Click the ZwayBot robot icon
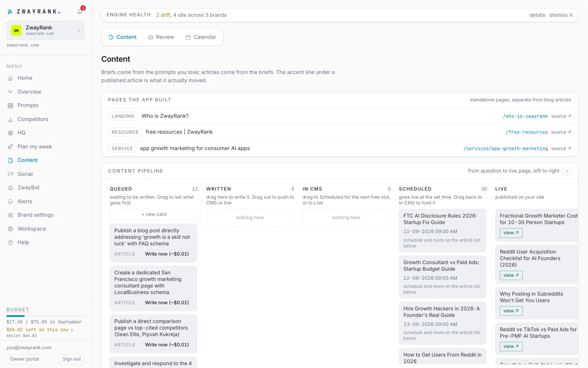Viewport: 588px width, 368px height. pos(10,188)
